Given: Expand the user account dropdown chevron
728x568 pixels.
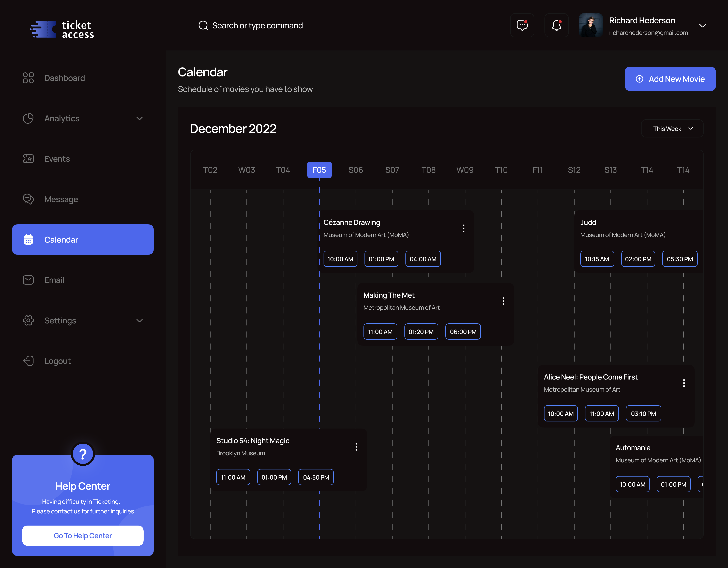Looking at the screenshot, I should point(703,26).
